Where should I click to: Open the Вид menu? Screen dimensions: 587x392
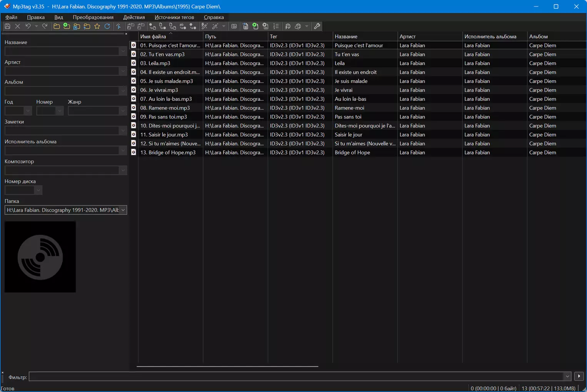(58, 17)
